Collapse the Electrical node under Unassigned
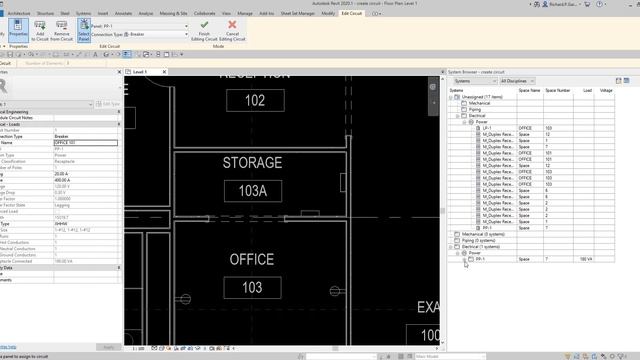640x360 pixels. [458, 116]
